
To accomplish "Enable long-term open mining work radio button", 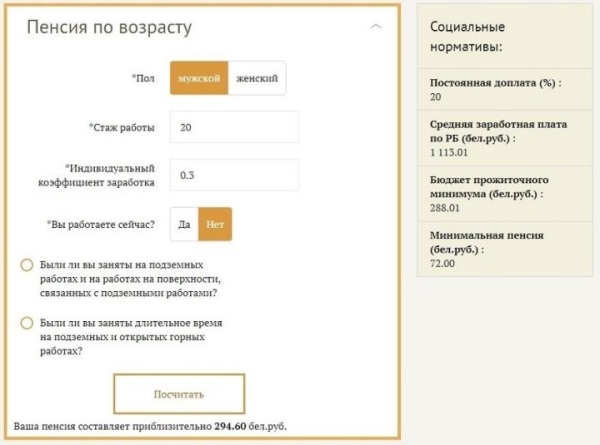I will [x=26, y=323].
